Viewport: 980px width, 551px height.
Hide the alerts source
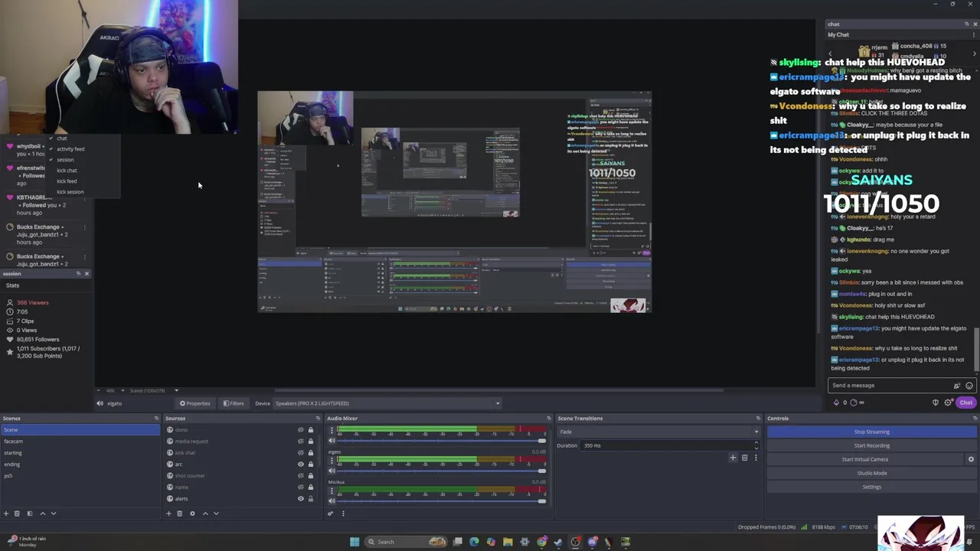tap(300, 499)
